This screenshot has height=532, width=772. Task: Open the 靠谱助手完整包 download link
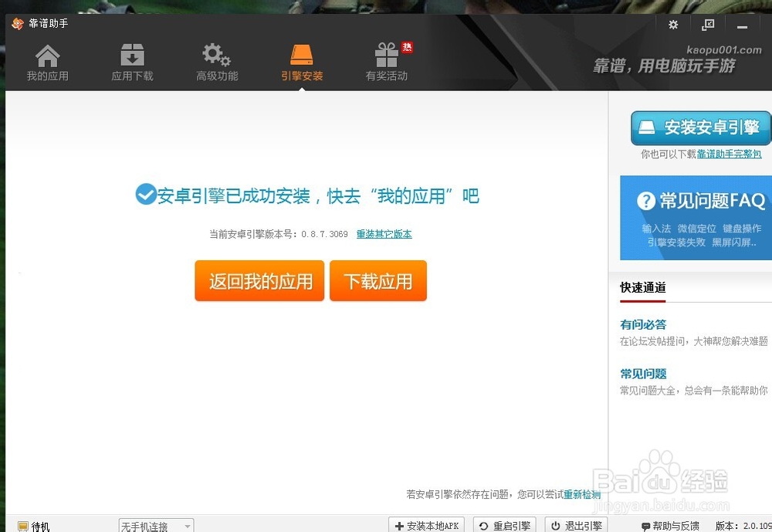coord(730,154)
